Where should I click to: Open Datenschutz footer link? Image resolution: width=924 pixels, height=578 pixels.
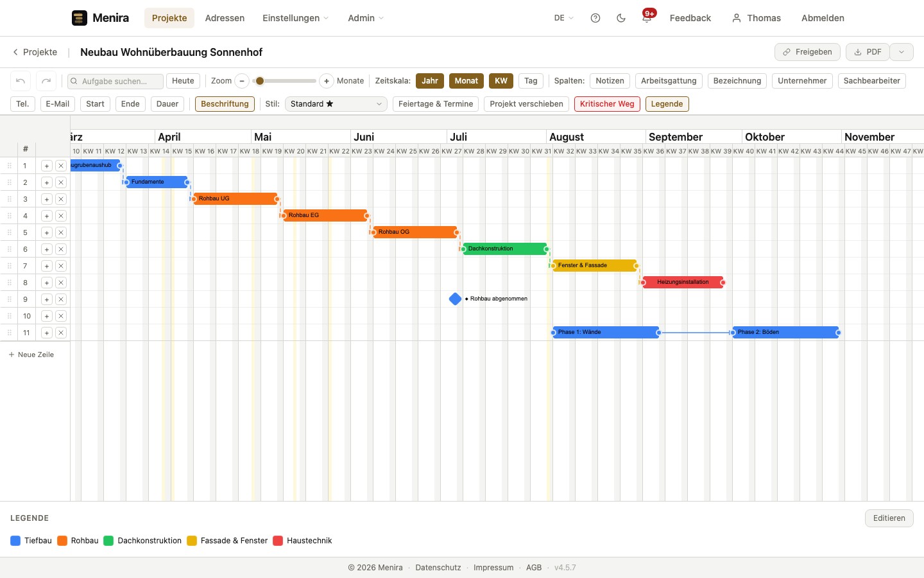click(x=438, y=568)
